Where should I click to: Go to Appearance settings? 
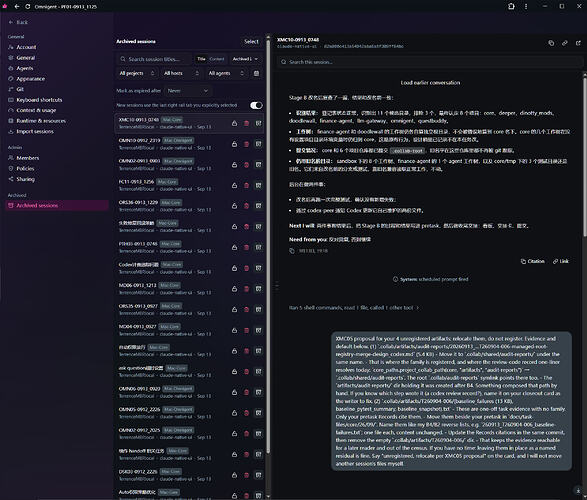30,79
